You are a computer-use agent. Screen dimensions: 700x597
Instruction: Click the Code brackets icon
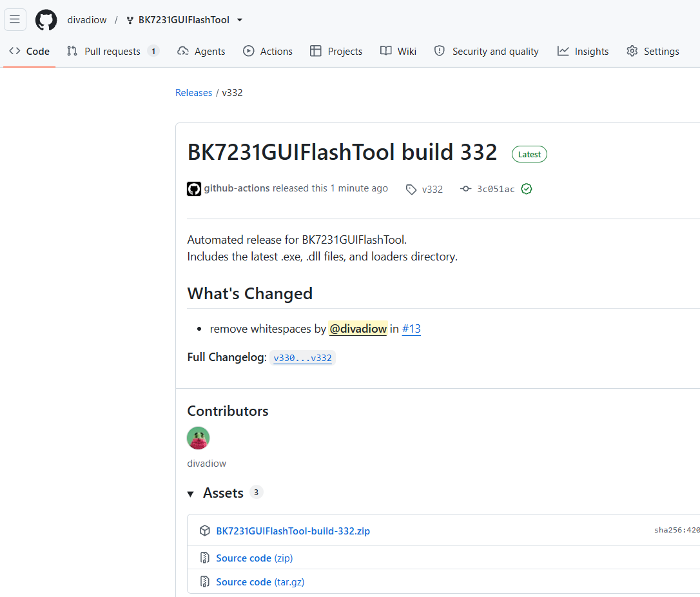(15, 51)
